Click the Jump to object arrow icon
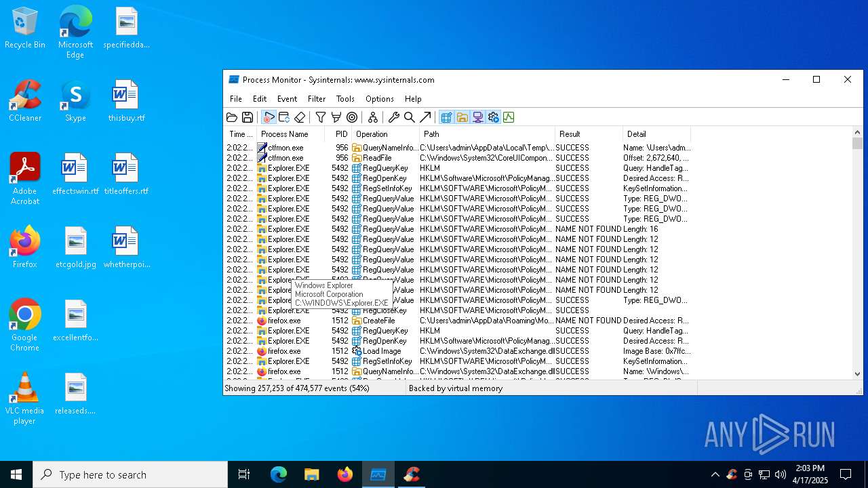 click(x=425, y=117)
